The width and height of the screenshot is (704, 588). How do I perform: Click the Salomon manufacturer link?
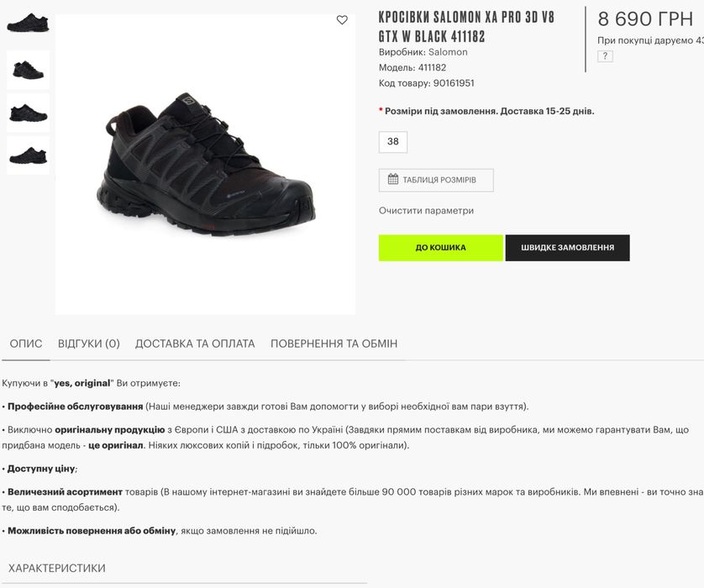point(448,52)
